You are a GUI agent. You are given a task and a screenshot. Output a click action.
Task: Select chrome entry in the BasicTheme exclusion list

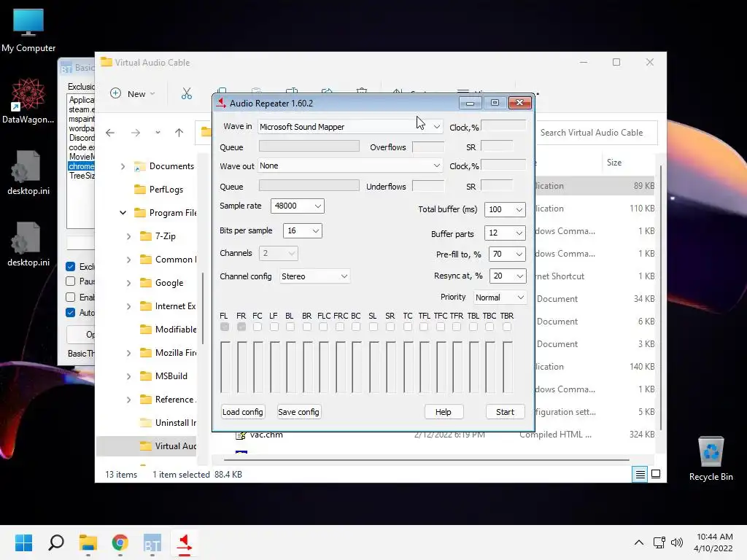pyautogui.click(x=82, y=166)
